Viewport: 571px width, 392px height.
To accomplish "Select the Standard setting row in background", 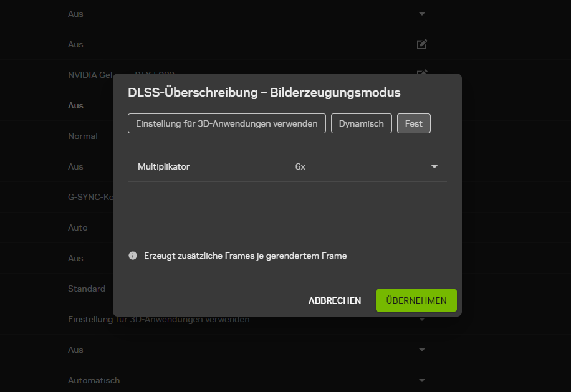I will point(87,289).
